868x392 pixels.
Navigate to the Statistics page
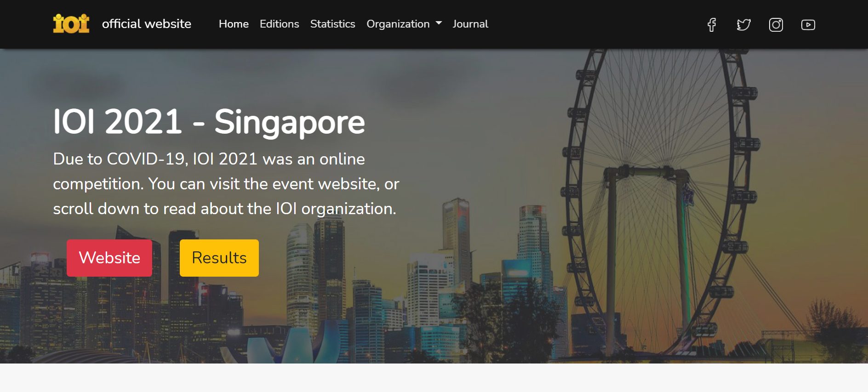pyautogui.click(x=332, y=24)
